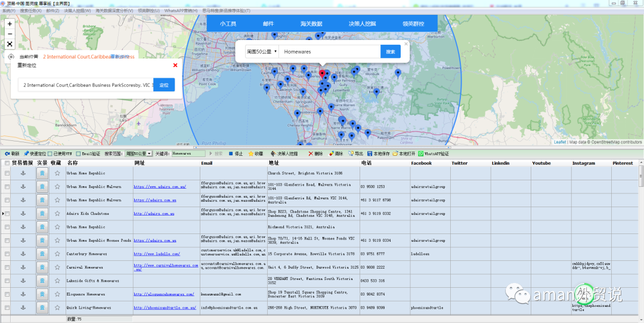
Task: Click the Homewares search input in popup
Action: (x=329, y=51)
